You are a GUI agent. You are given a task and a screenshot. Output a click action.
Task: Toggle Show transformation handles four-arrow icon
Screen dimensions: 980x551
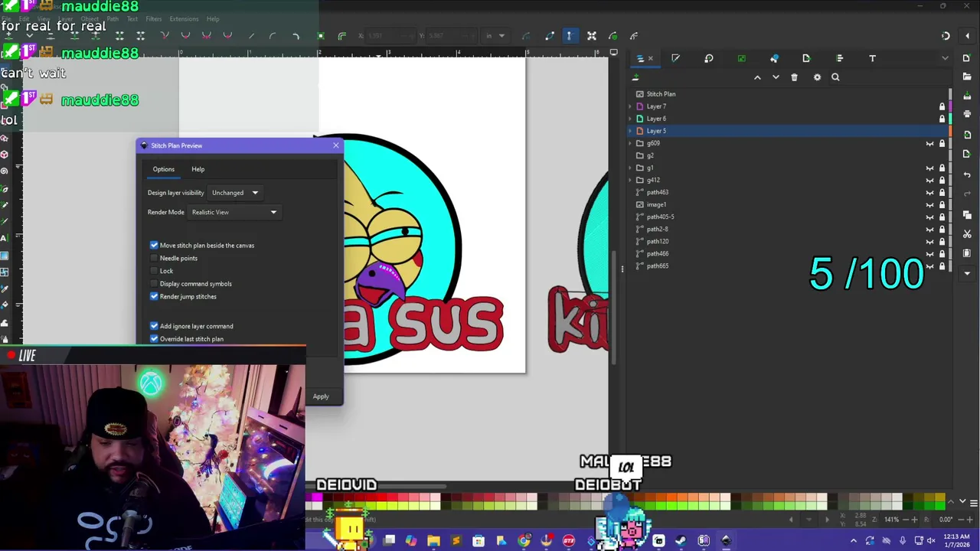tap(592, 36)
